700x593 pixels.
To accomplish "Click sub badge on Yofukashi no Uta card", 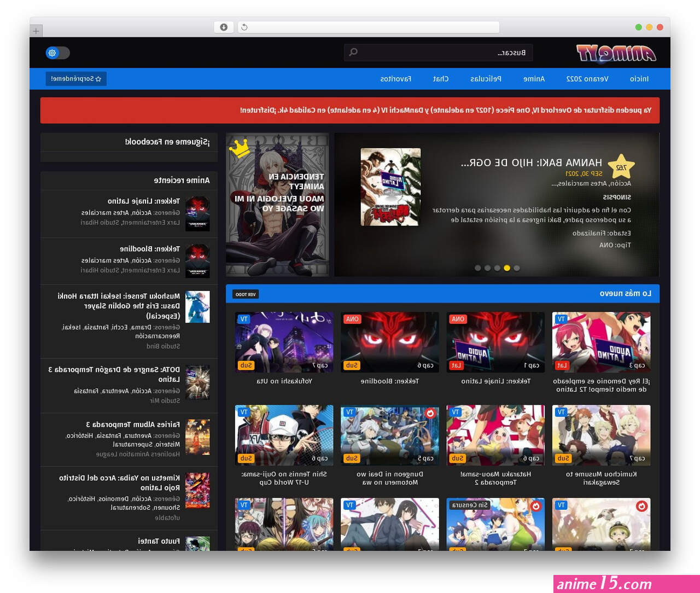I will click(x=246, y=365).
